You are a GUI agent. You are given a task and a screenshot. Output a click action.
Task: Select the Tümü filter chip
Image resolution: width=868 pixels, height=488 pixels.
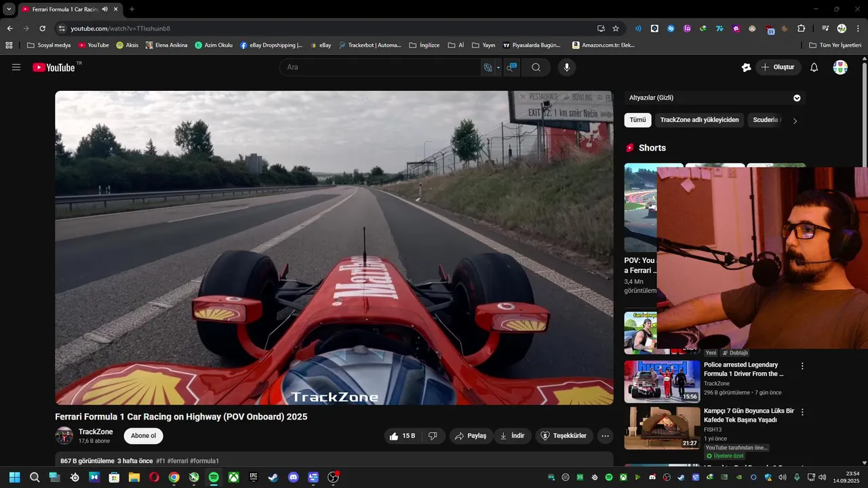tap(637, 120)
